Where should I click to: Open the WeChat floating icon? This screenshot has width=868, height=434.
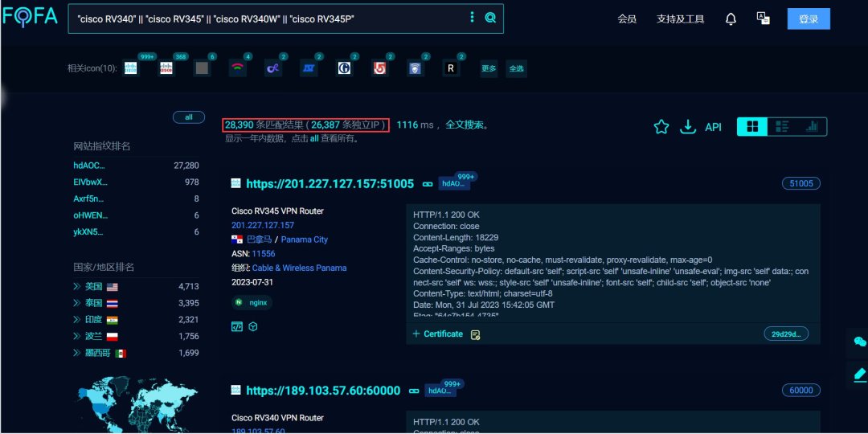pos(860,342)
